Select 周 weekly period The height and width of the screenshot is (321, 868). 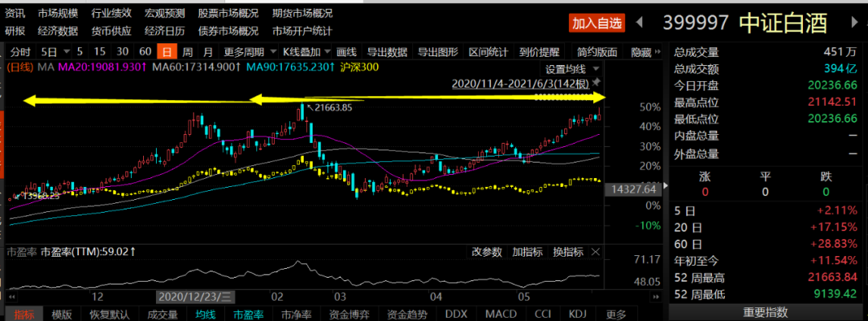pyautogui.click(x=187, y=52)
